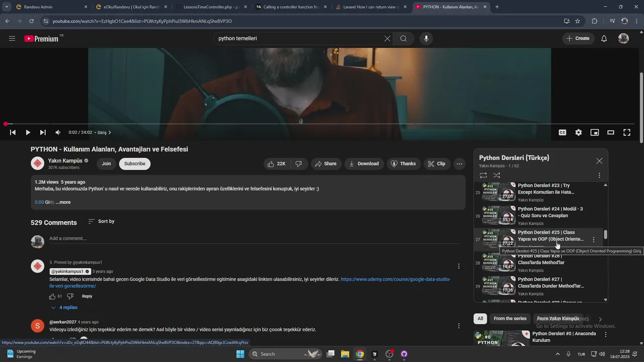The width and height of the screenshot is (644, 362).
Task: Share this video
Action: 326,164
